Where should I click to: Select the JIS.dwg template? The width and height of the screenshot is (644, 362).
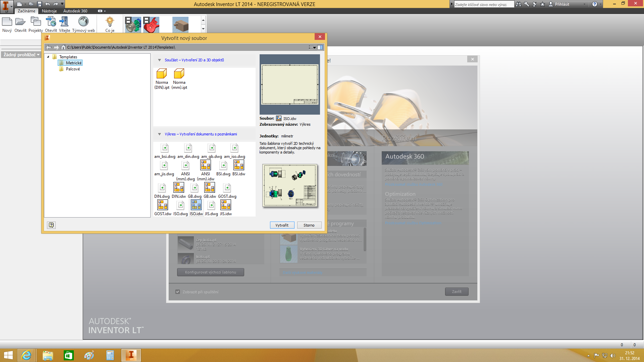[x=211, y=208]
